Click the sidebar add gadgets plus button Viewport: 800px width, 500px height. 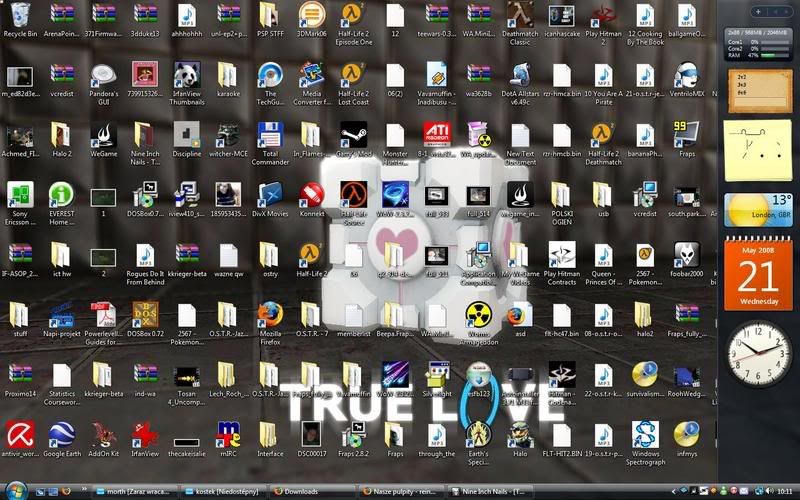[x=758, y=11]
